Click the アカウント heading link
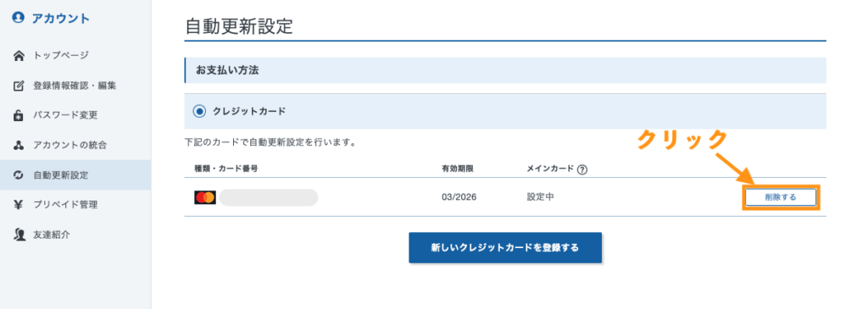Viewport: 868px width, 309px height. point(60,19)
